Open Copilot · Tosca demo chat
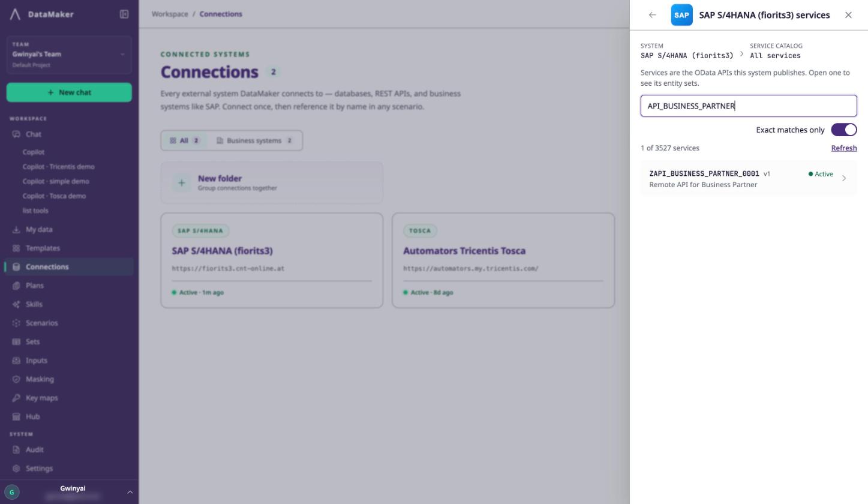Screen dimensions: 868x504 coord(54,196)
